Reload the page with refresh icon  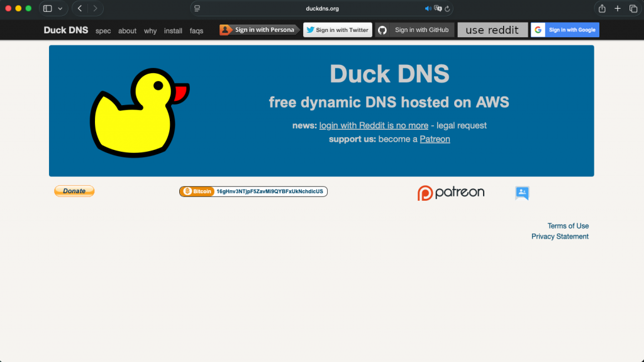click(x=447, y=9)
